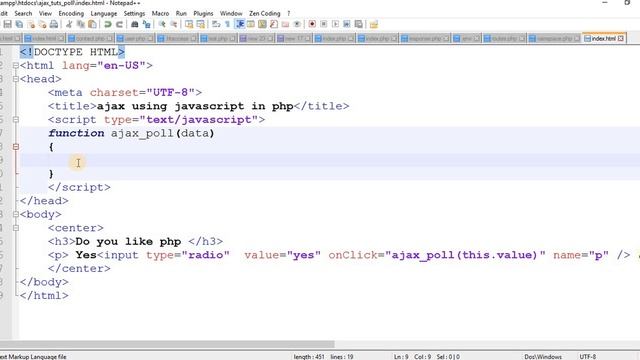The image size is (640, 360).
Task: Switch to the contact.php tab
Action: [90, 38]
